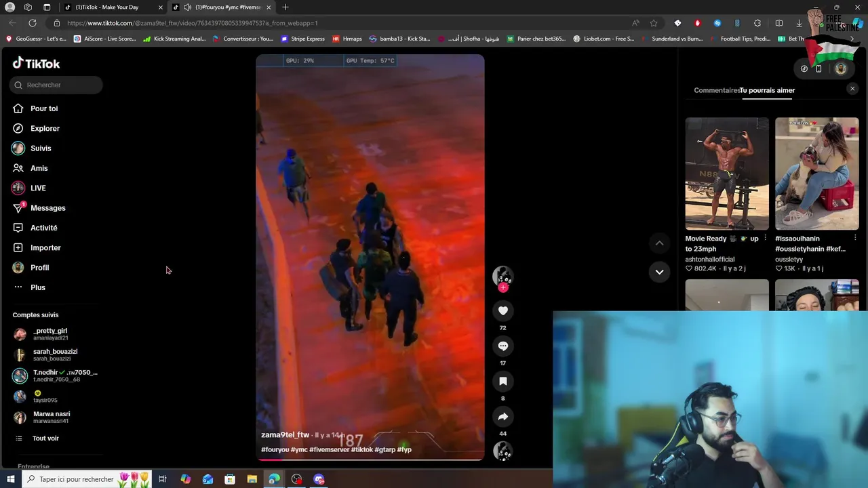The height and width of the screenshot is (488, 868).
Task: Open Marwa nasri followed account
Action: (52, 418)
